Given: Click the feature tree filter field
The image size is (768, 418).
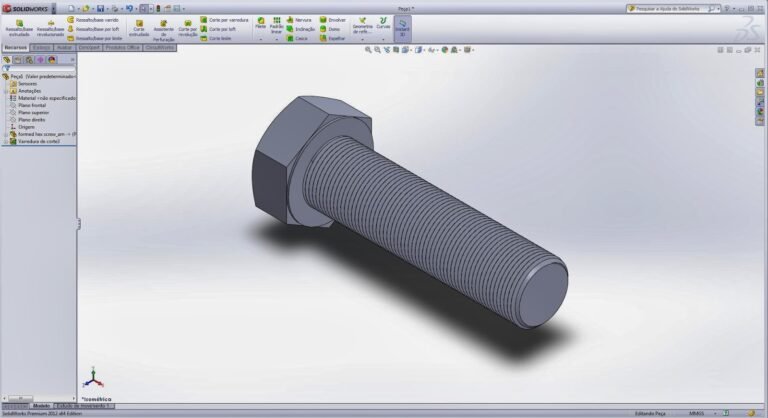Looking at the screenshot, I should (x=40, y=68).
